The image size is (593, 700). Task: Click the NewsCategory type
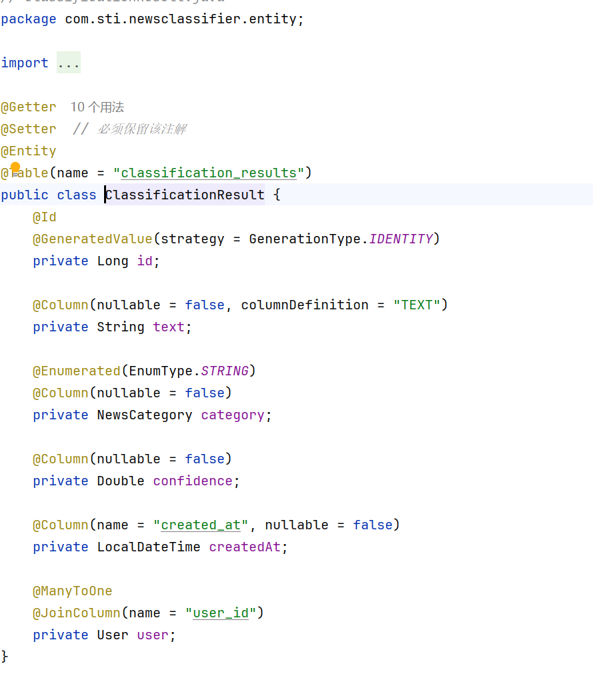pos(145,415)
